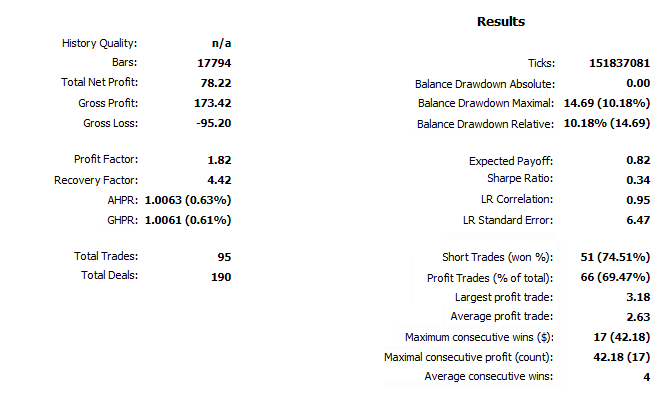Select the Bars value 17794
Image resolution: width=657 pixels, height=393 pixels.
coord(214,63)
